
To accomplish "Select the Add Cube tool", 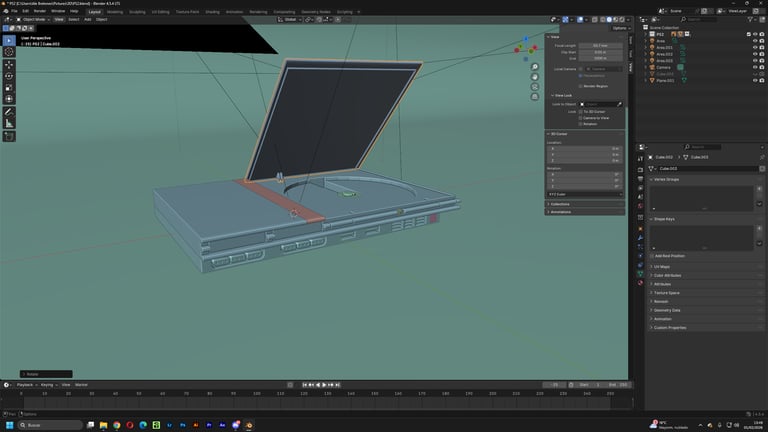I will point(9,136).
